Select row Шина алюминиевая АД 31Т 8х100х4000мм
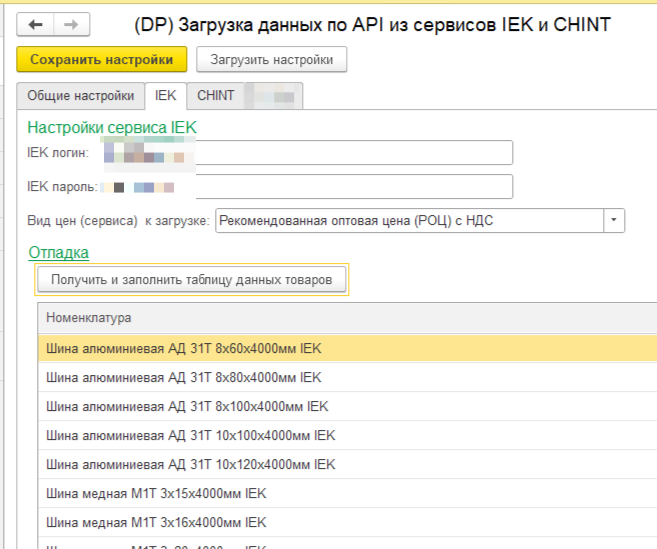This screenshot has width=657, height=549. (187, 406)
